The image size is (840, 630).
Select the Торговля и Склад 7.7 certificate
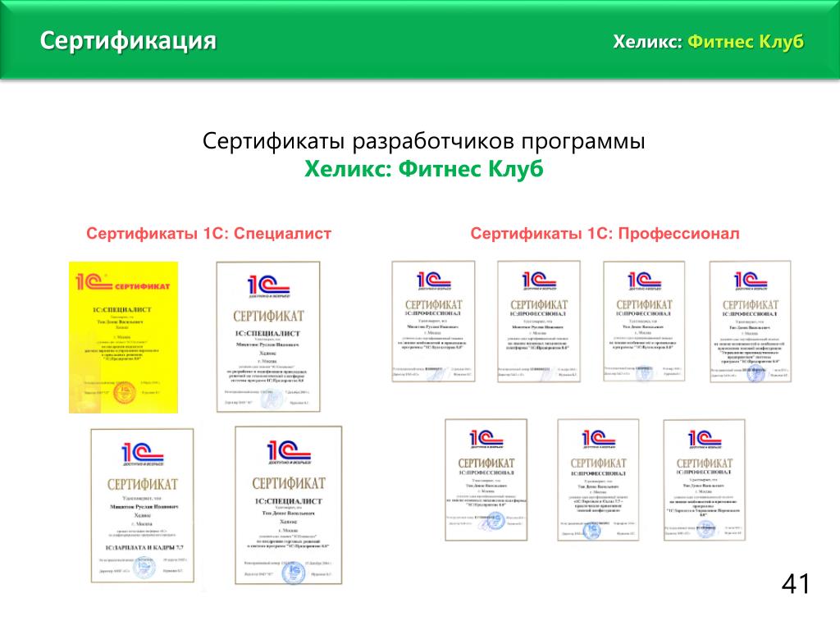[598, 479]
